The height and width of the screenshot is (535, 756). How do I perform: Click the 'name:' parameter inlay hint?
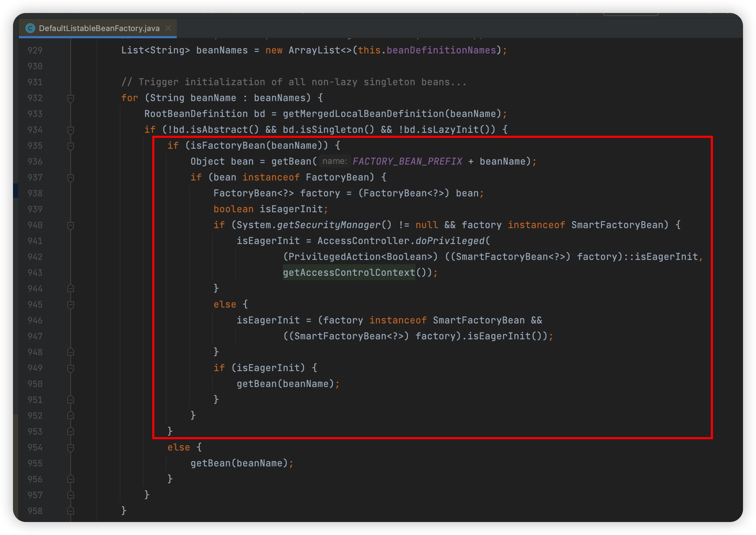(x=334, y=161)
